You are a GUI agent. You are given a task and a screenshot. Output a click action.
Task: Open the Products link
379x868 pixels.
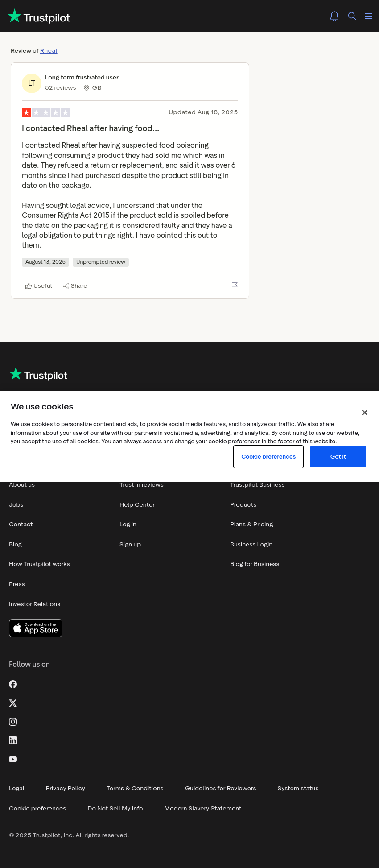[x=243, y=505]
